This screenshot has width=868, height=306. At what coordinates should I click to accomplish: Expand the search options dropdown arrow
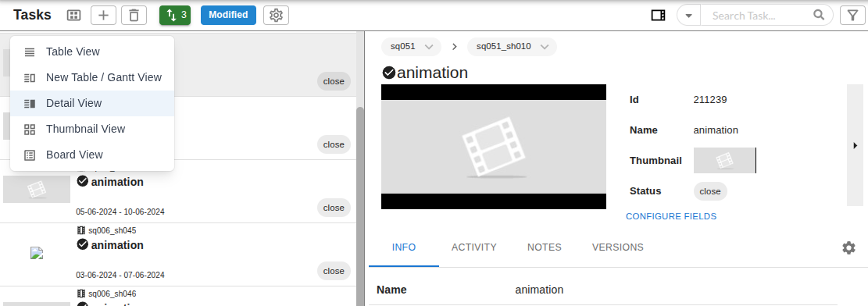688,16
